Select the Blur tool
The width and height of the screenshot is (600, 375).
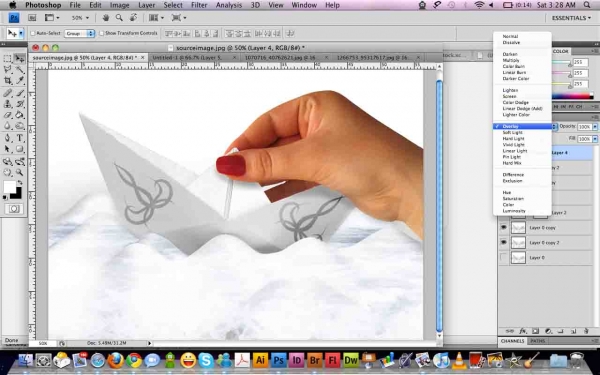point(7,126)
